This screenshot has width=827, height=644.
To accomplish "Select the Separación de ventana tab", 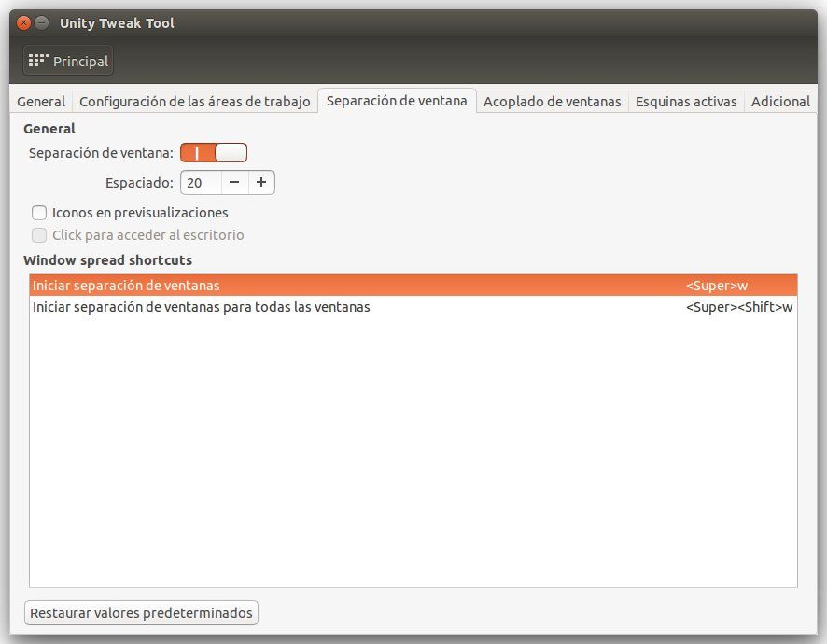I will [397, 100].
